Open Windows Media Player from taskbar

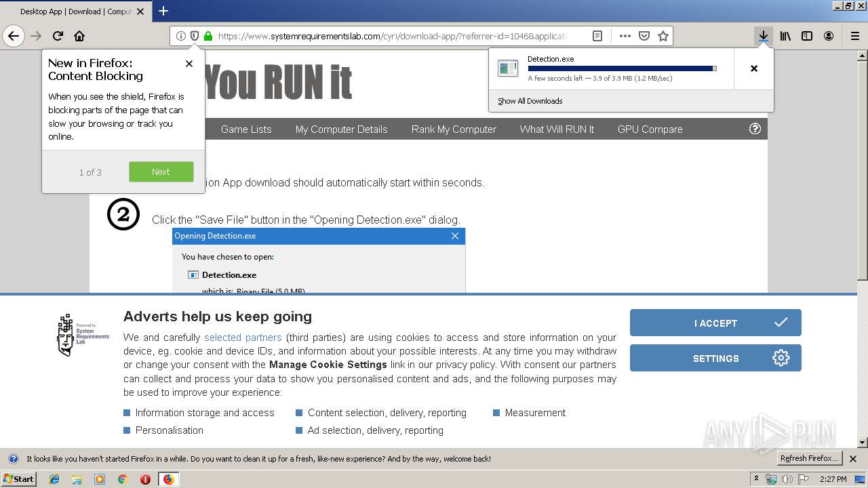pyautogui.click(x=100, y=479)
